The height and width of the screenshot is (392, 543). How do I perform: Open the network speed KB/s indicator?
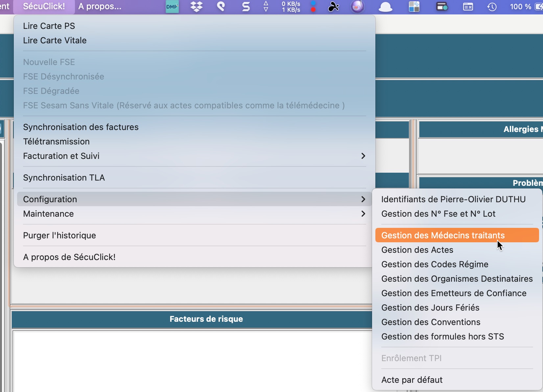[291, 7]
